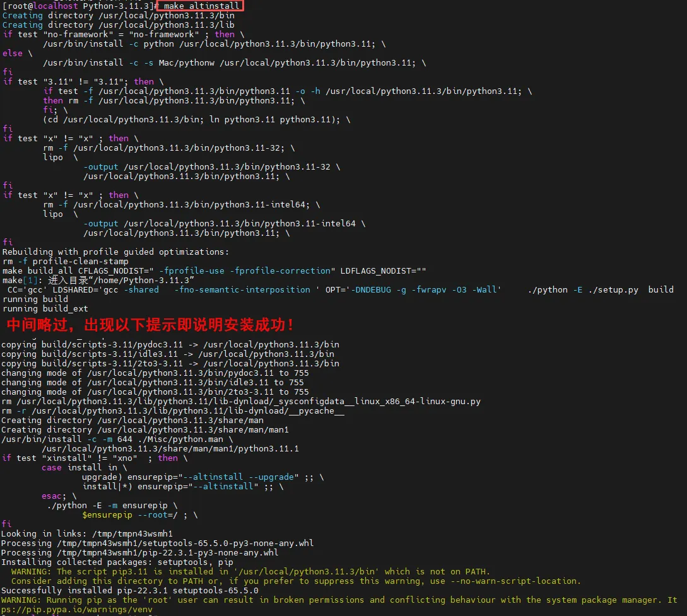Viewport: 687px width, 616px height.
Task: Click the "else \" line
Action: point(18,54)
